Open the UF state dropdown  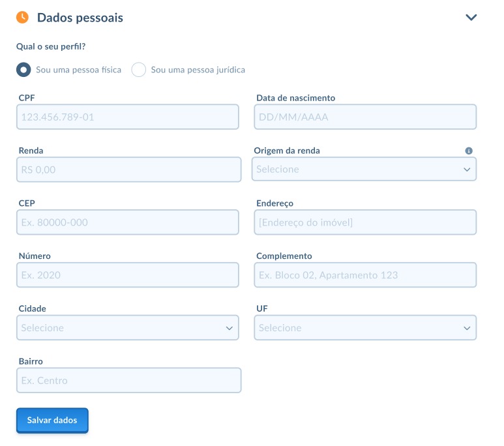click(365, 328)
